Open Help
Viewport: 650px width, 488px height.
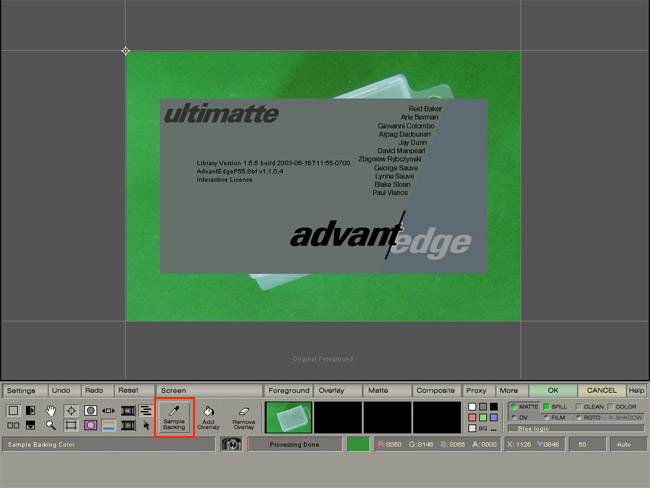pos(636,391)
